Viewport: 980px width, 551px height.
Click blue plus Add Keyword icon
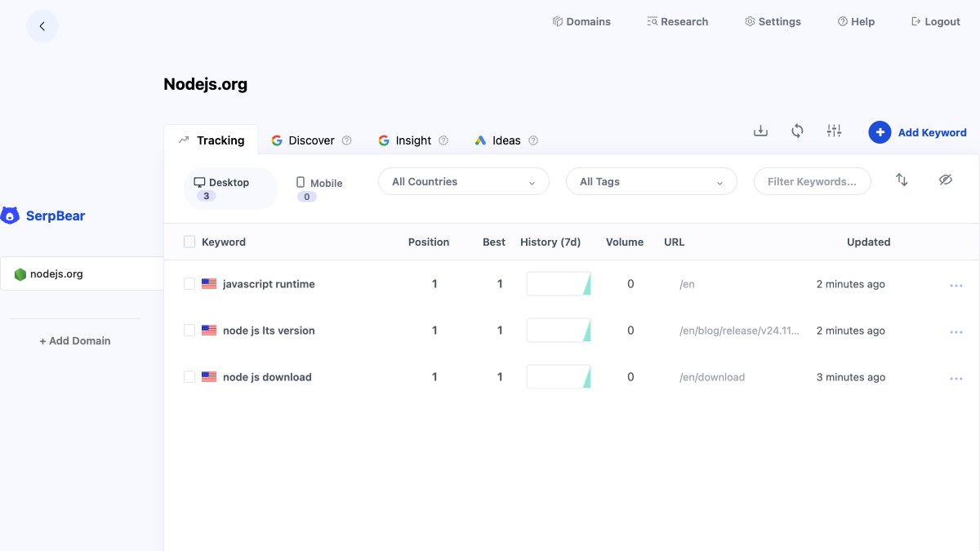880,132
